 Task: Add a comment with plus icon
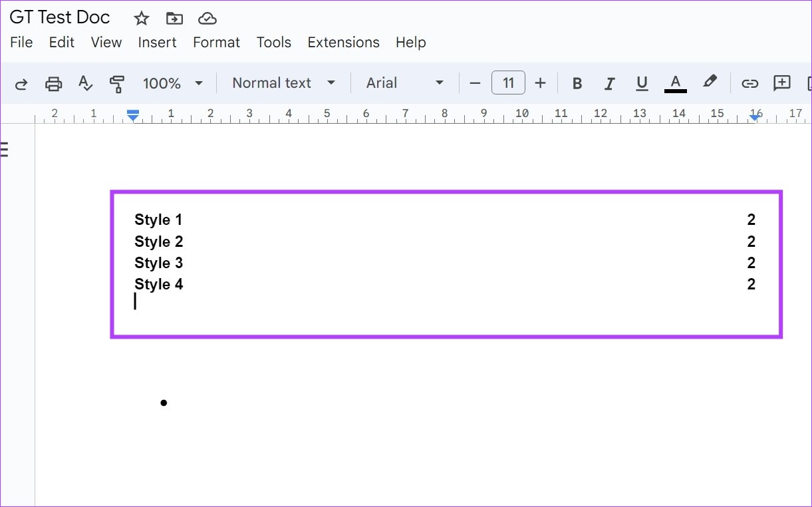point(782,83)
